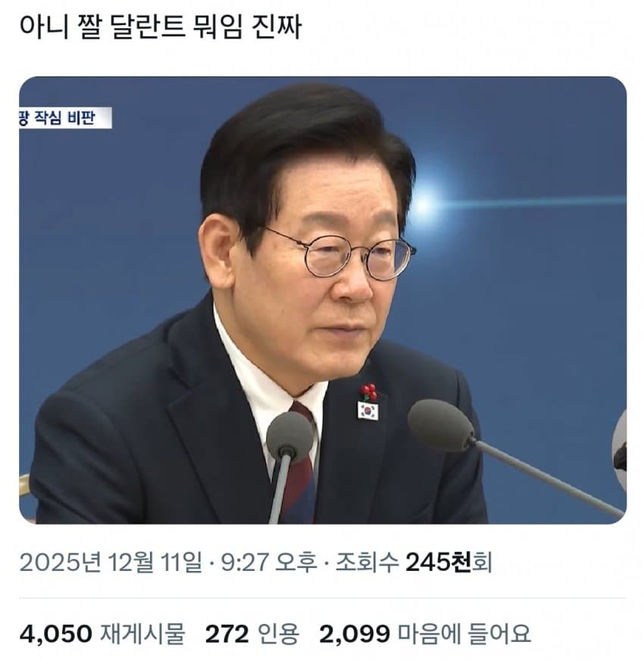Click the striped necktie in the photo
Viewport: 644px width, 661px height.
pyautogui.click(x=301, y=463)
